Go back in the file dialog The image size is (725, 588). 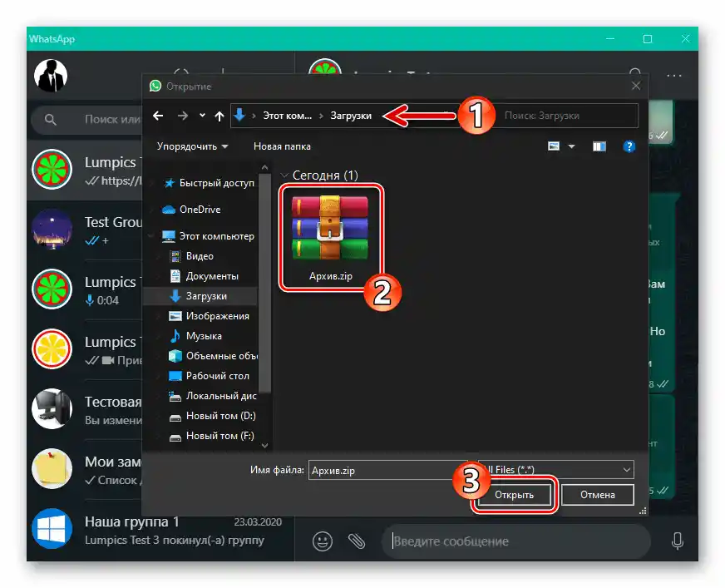click(x=158, y=116)
